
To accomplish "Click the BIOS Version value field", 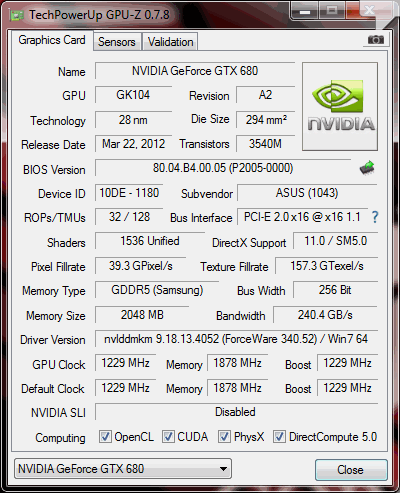I will [223, 168].
